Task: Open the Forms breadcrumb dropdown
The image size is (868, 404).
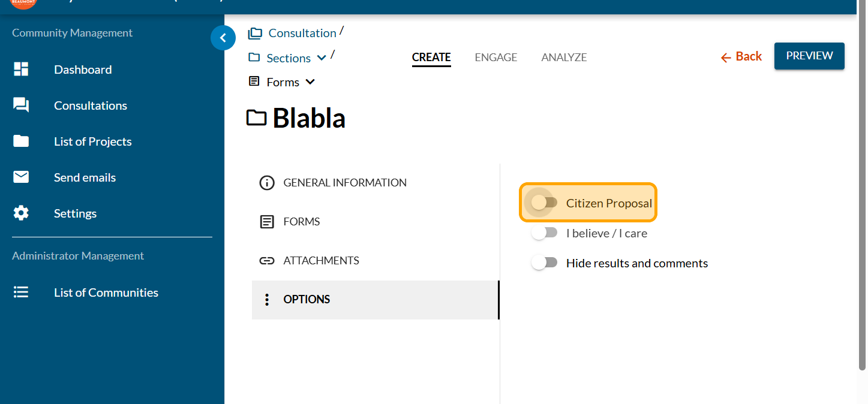Action: tap(310, 82)
